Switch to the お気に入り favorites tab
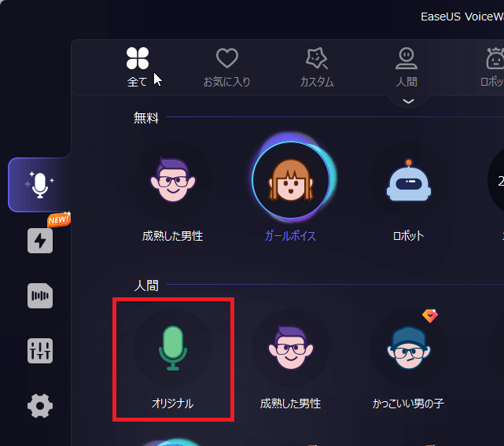504x446 pixels. pos(226,66)
